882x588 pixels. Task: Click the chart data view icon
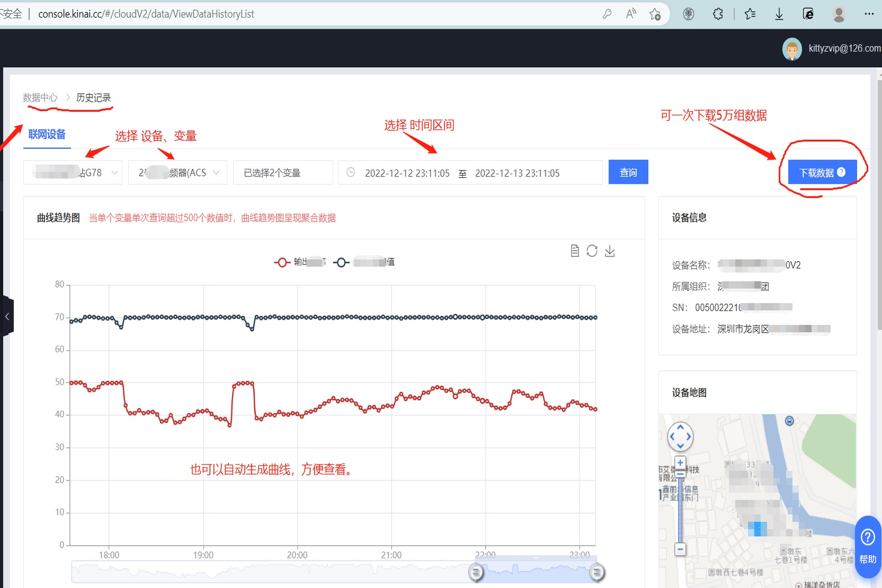coord(575,251)
